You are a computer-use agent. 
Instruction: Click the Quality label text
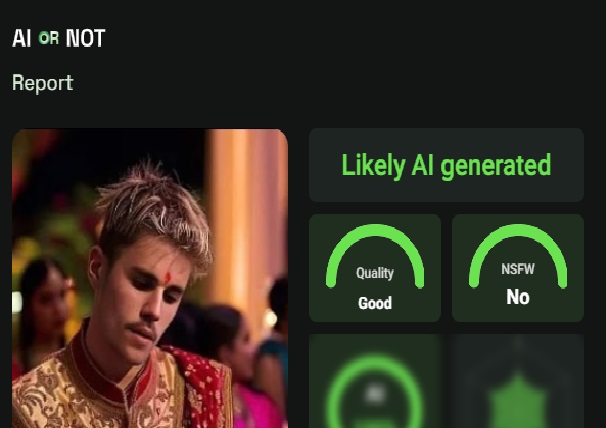pos(375,273)
